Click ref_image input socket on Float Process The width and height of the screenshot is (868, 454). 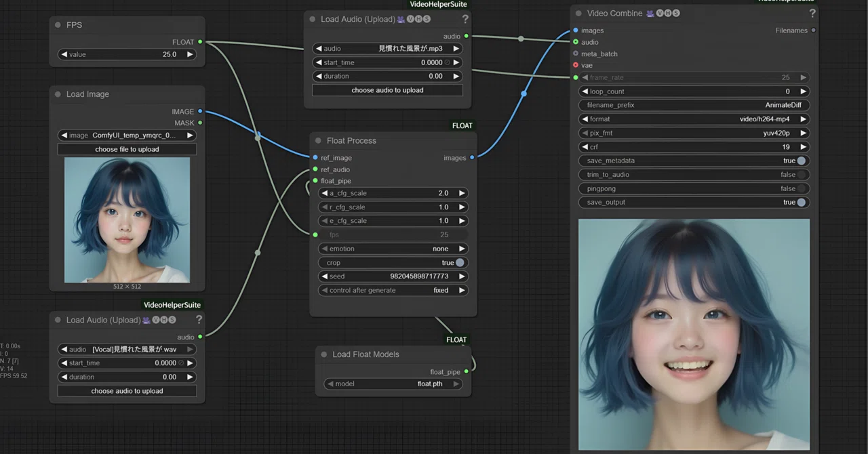coord(315,158)
